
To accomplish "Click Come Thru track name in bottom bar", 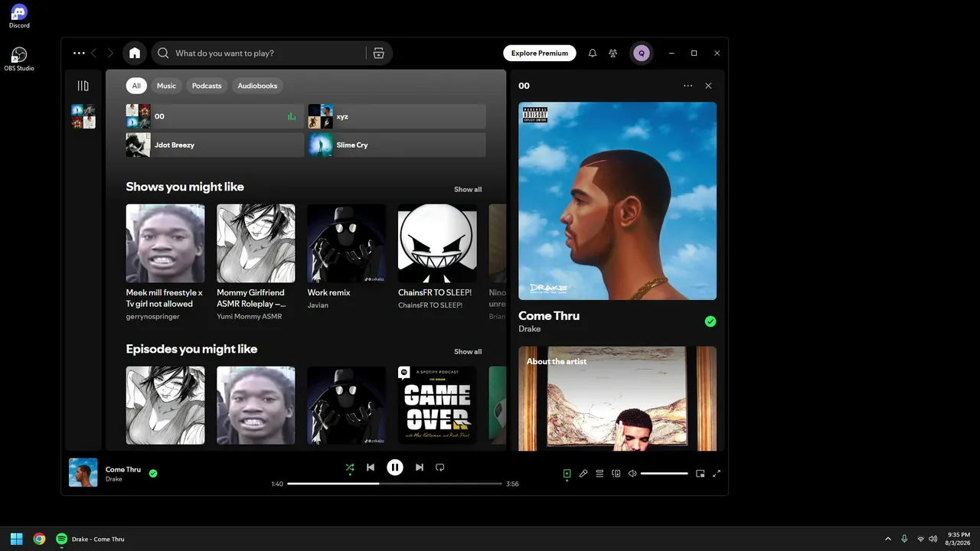I will pos(123,469).
